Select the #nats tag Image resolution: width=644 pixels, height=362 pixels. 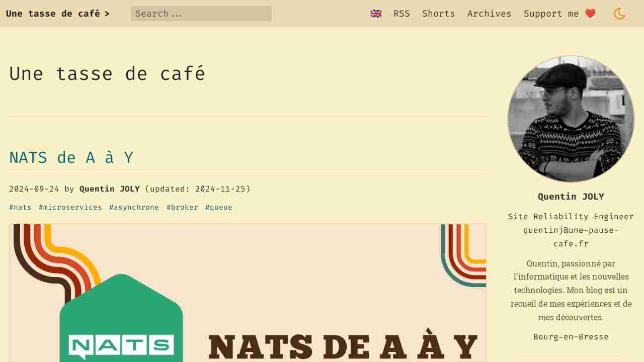[20, 207]
